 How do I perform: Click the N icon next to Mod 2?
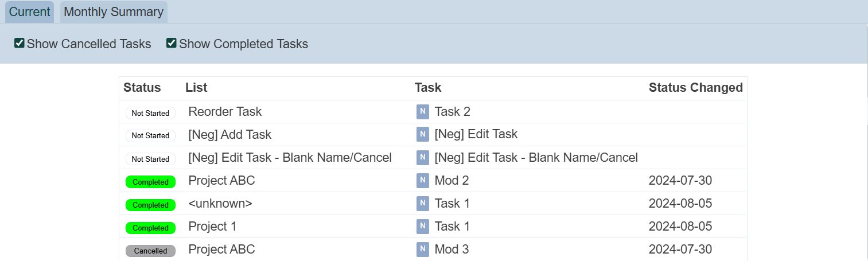[x=422, y=181]
